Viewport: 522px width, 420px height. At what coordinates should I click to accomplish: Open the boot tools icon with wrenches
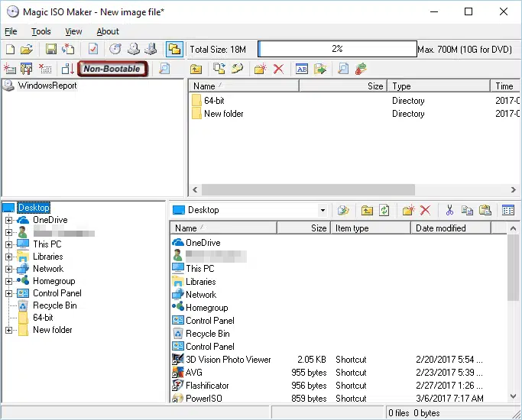pos(27,69)
